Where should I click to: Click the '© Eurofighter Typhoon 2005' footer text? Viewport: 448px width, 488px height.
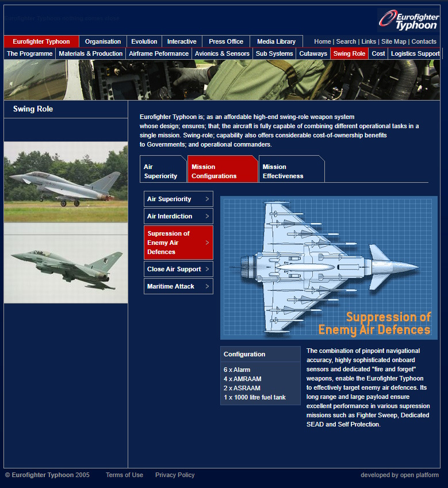tap(47, 475)
